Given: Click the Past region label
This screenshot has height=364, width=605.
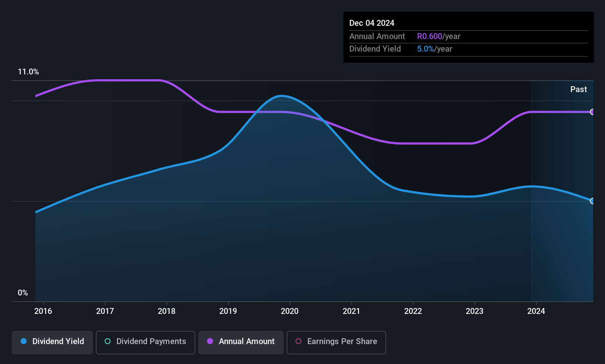Looking at the screenshot, I should (578, 89).
